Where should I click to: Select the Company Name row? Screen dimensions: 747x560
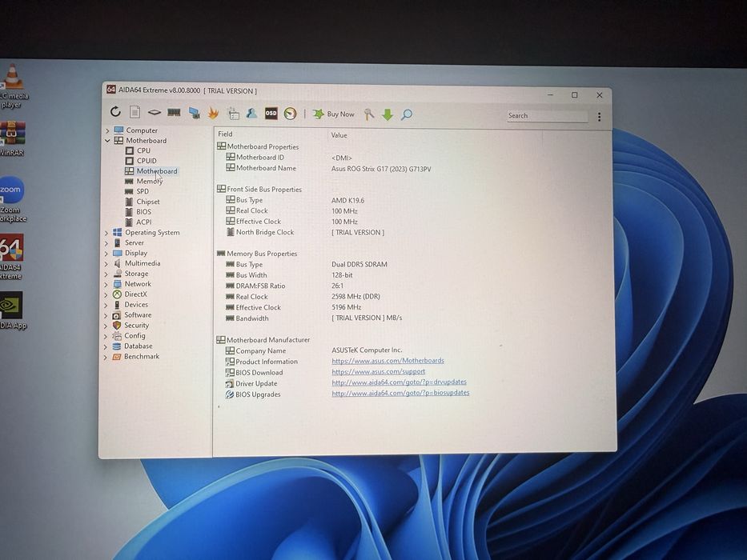click(x=314, y=350)
